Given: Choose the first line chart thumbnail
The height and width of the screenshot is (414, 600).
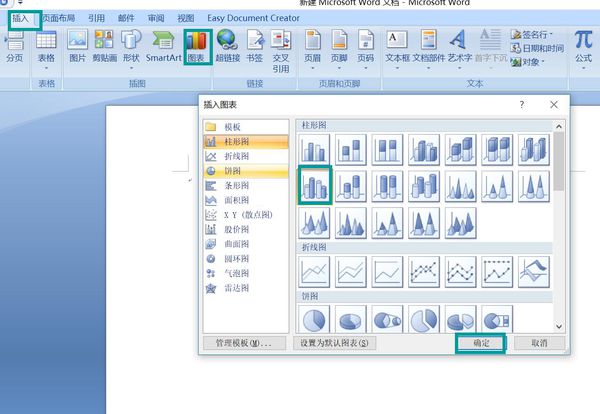Looking at the screenshot, I should tap(314, 272).
